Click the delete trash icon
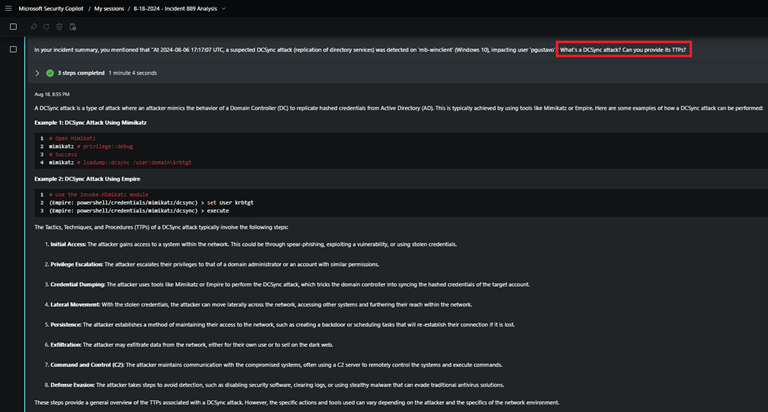768x412 pixels. (x=59, y=27)
